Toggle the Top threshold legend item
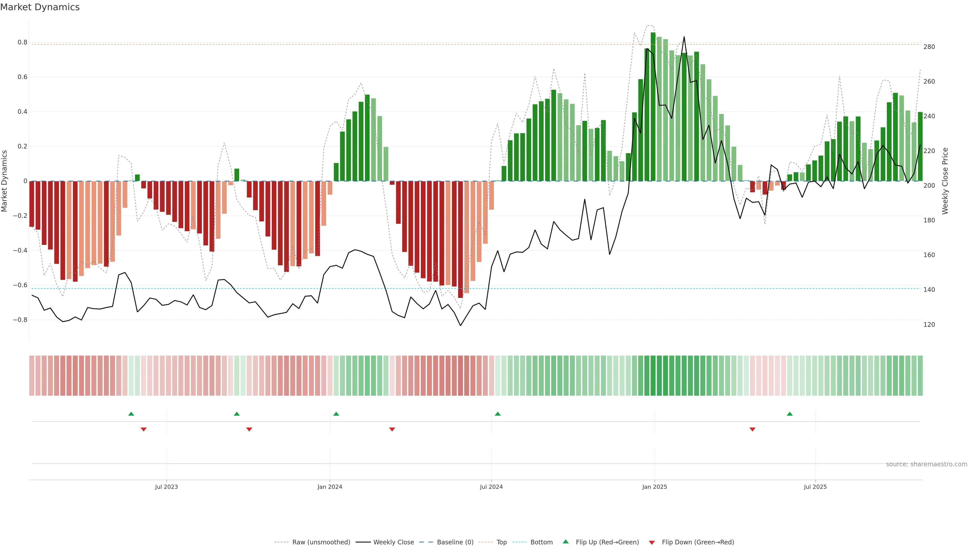This screenshot has width=980, height=551. [501, 542]
